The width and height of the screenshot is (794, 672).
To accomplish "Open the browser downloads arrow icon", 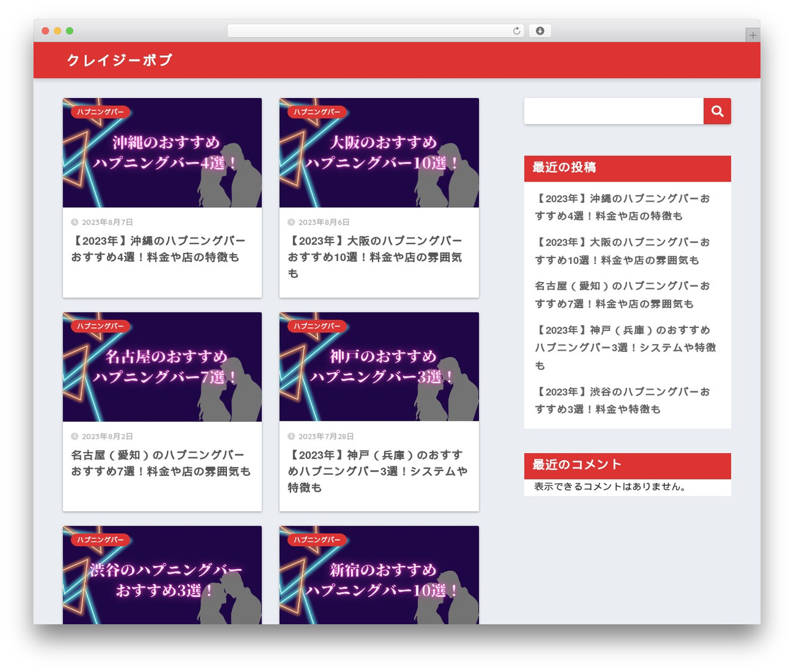I will (x=540, y=31).
